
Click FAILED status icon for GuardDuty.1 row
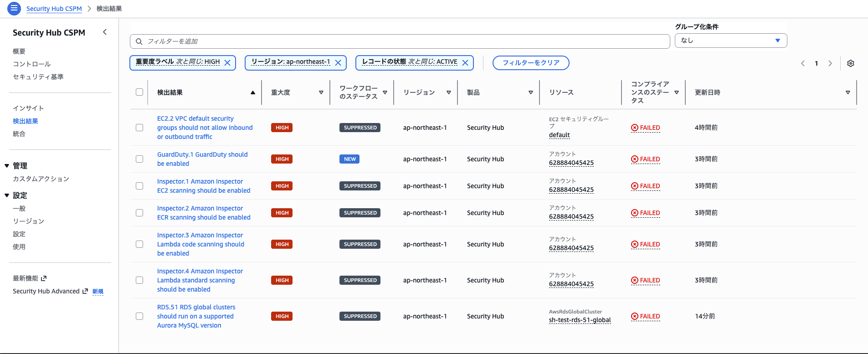pyautogui.click(x=635, y=159)
